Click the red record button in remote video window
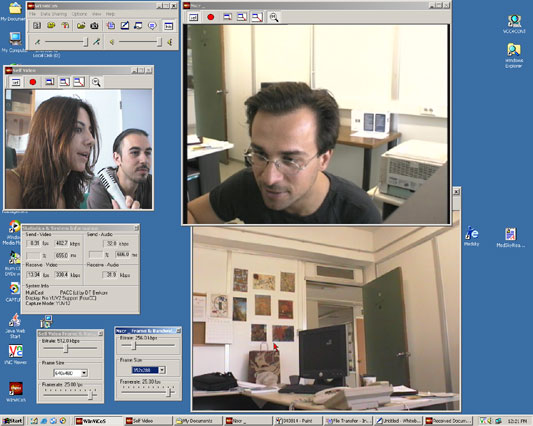533x426 pixels. pyautogui.click(x=210, y=17)
